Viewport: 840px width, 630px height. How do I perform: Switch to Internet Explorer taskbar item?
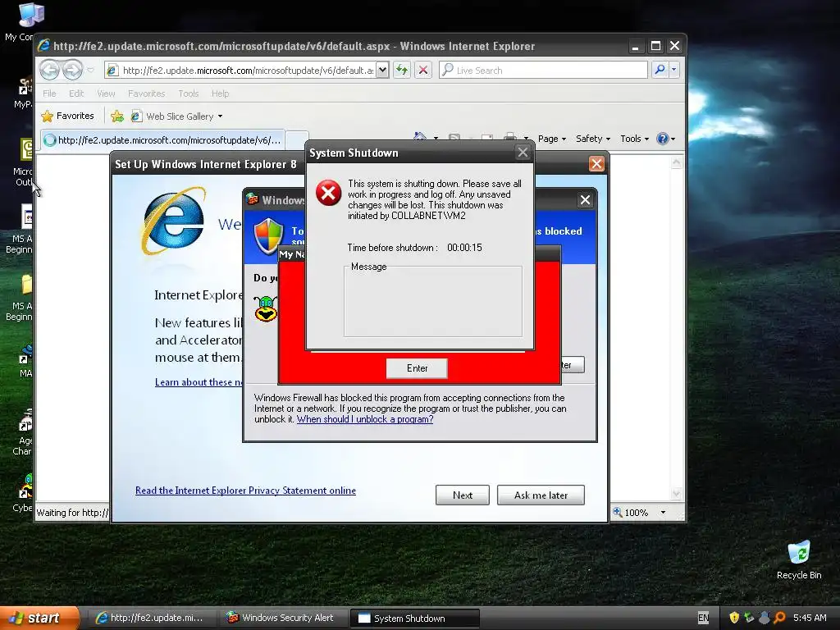tap(150, 618)
